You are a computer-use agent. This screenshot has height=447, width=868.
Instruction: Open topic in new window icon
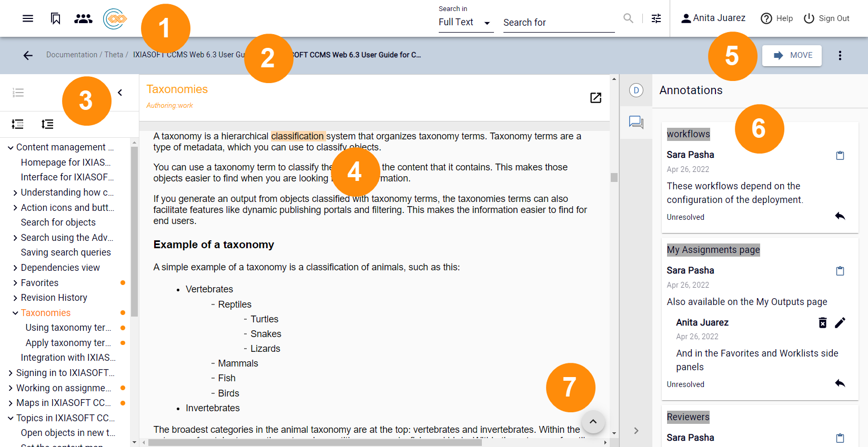596,98
